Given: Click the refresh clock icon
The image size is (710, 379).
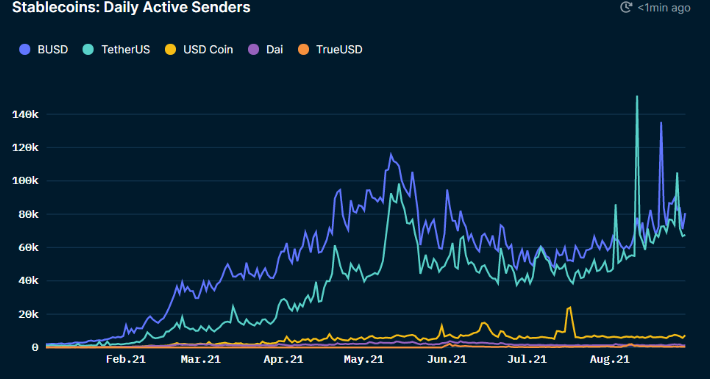Looking at the screenshot, I should (x=626, y=7).
